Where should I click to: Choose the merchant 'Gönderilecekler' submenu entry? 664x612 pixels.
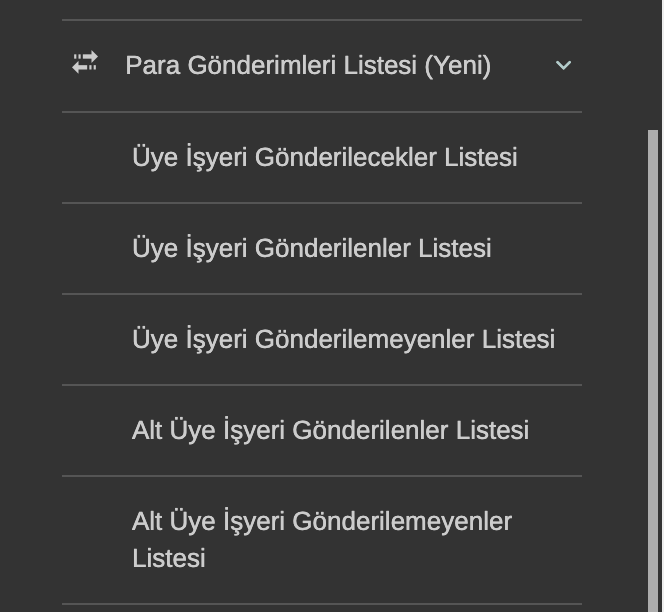(324, 158)
